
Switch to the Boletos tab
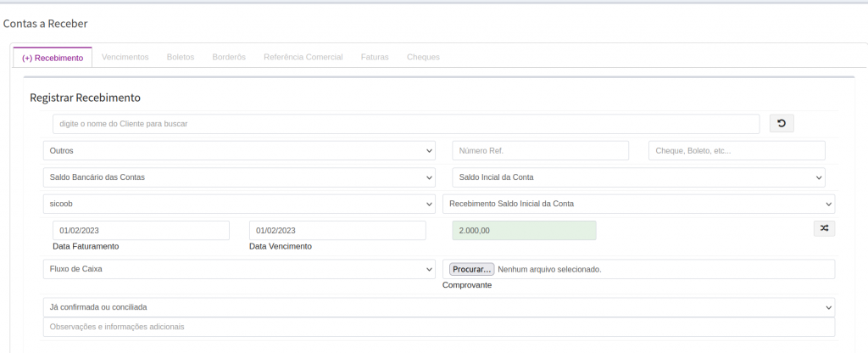pos(181,57)
